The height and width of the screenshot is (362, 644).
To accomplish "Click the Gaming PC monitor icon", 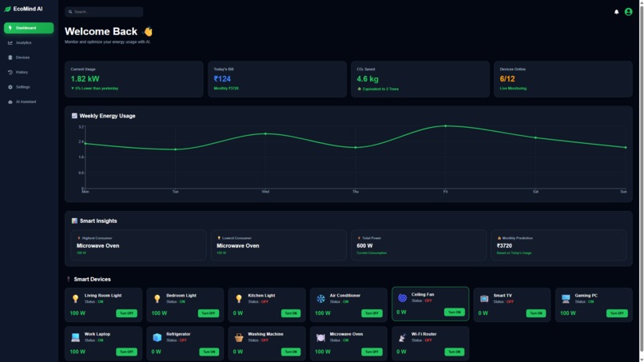I will pos(566,299).
